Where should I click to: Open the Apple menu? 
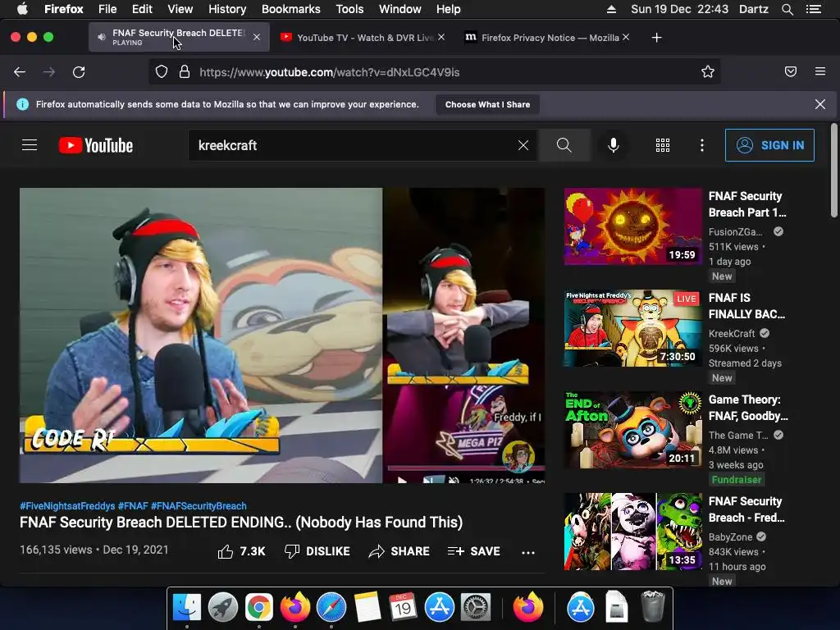click(22, 9)
